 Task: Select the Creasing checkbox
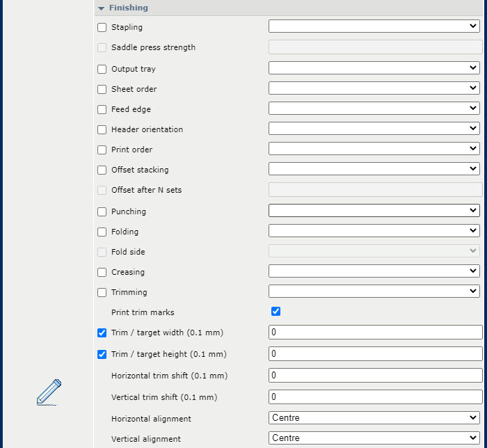[x=102, y=272]
